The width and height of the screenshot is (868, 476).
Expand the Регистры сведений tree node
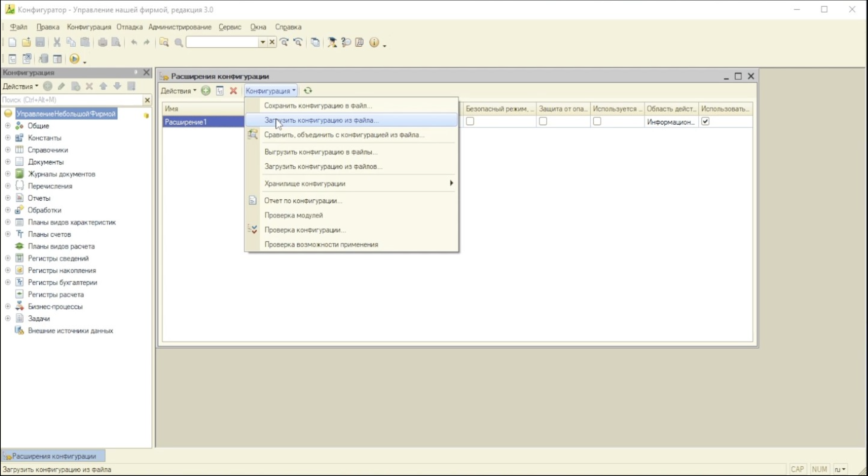[x=8, y=258]
